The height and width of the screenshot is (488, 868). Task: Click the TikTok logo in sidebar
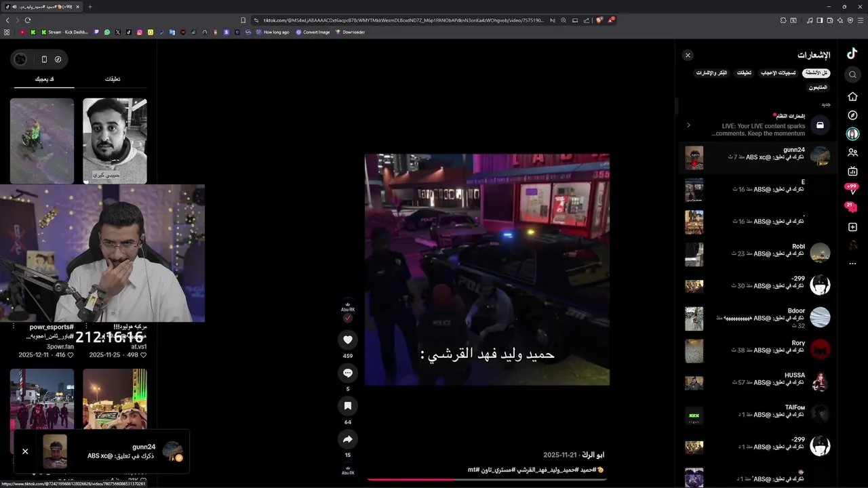852,54
